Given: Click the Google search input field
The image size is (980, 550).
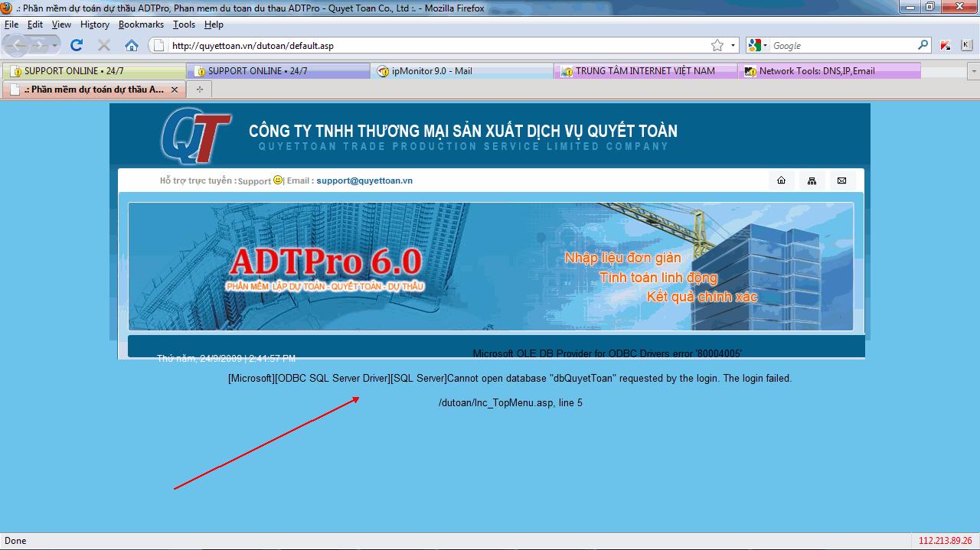Looking at the screenshot, I should pos(842,45).
